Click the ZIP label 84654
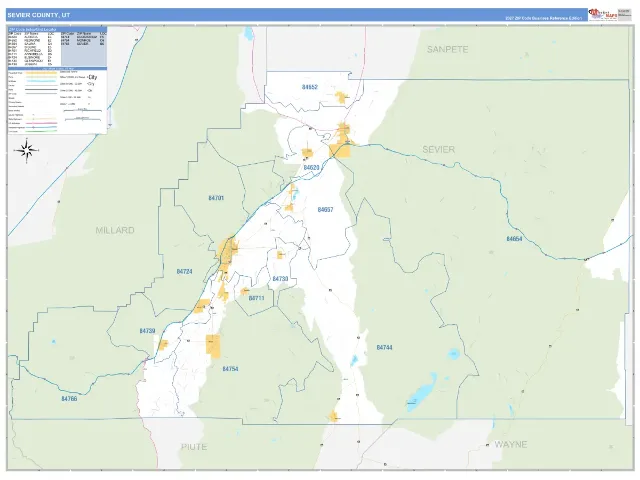Viewport: 640px width, 480px height. [x=514, y=239]
